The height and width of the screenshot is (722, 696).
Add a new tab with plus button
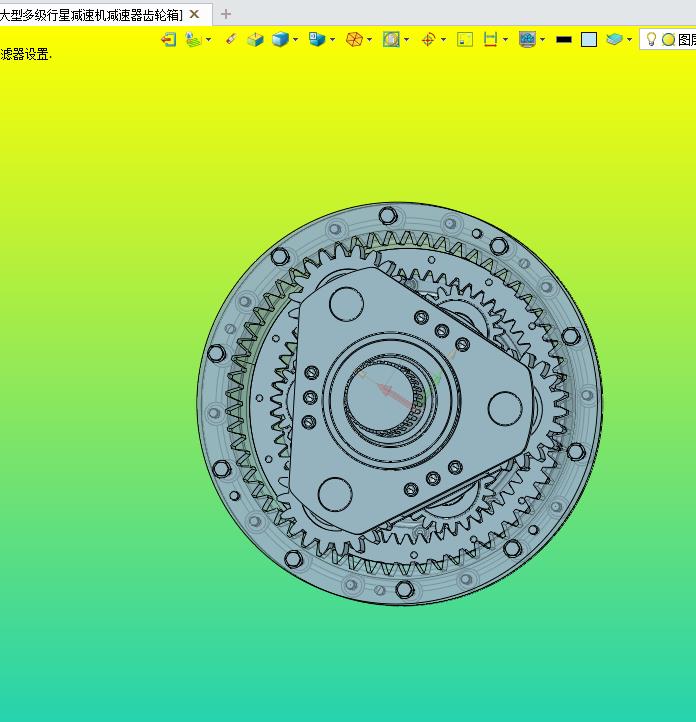[226, 14]
